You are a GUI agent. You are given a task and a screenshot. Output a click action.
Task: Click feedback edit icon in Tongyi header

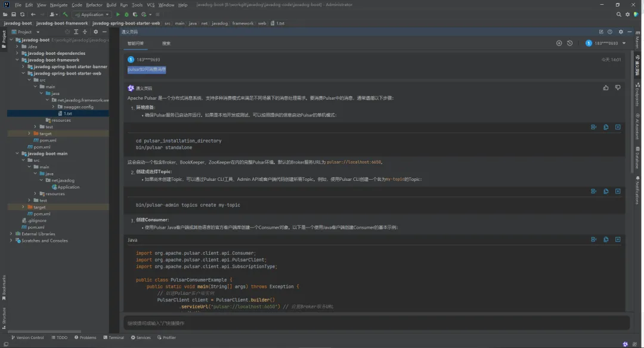pos(601,32)
